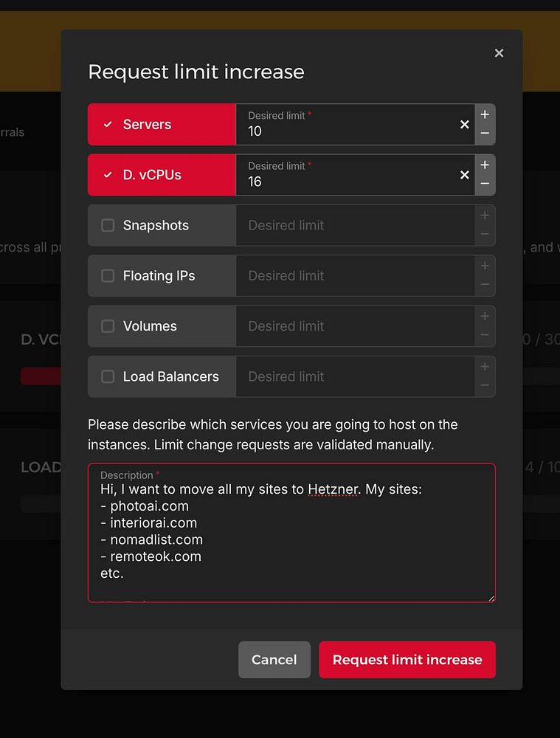Click the Snapshots desired limit field
This screenshot has height=738, width=560.
356,225
